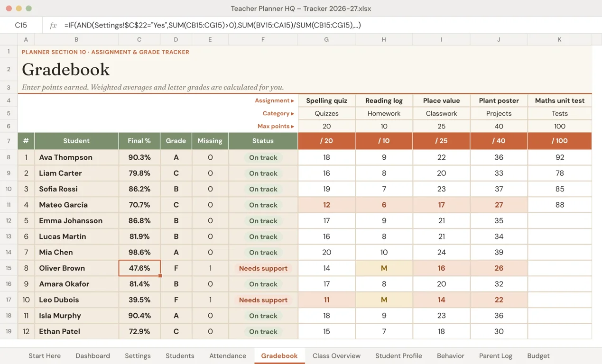Image resolution: width=602 pixels, height=364 pixels.
Task: Click Emma Johansson's On track status
Action: pos(263,221)
